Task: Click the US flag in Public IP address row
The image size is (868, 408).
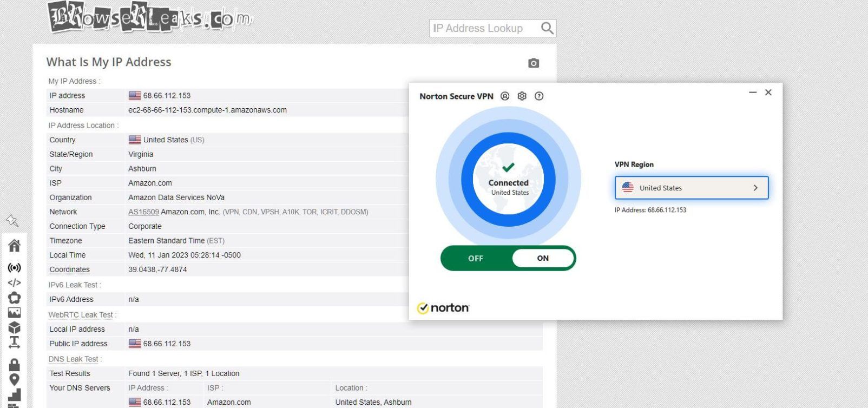Action: coord(135,344)
